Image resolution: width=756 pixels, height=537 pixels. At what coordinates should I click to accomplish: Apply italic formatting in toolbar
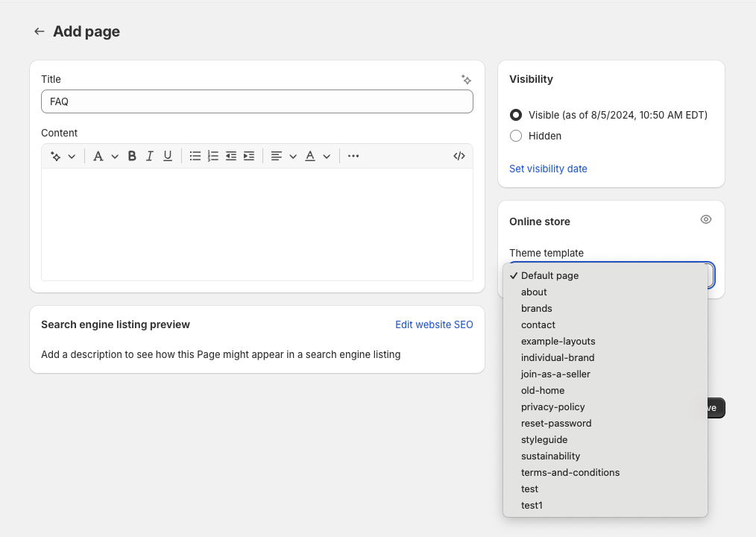pyautogui.click(x=150, y=156)
